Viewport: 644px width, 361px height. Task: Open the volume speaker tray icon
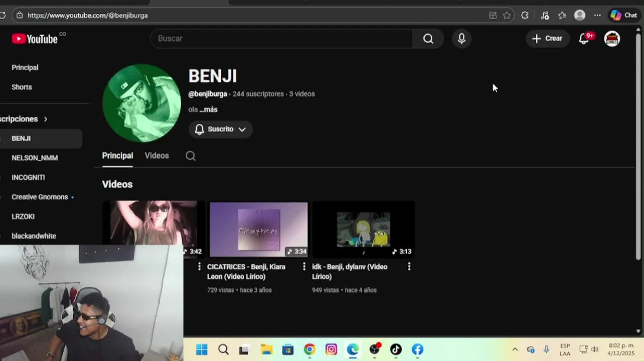595,349
